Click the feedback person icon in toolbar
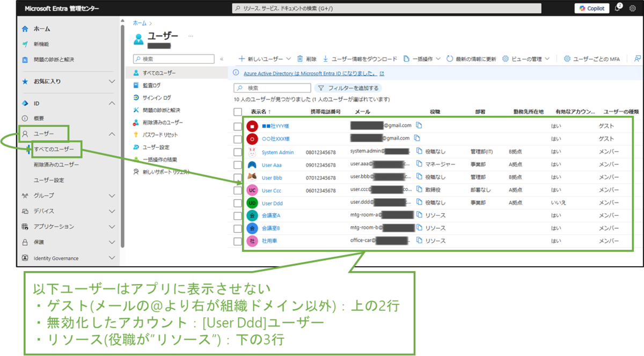The height and width of the screenshot is (356, 644). (x=638, y=59)
